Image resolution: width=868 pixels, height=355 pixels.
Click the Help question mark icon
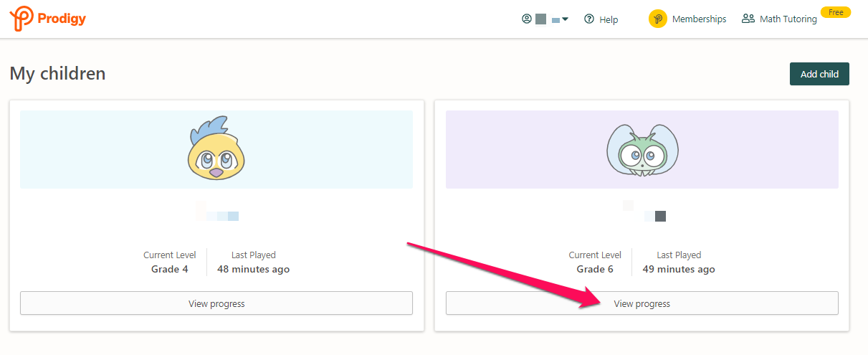coord(589,19)
